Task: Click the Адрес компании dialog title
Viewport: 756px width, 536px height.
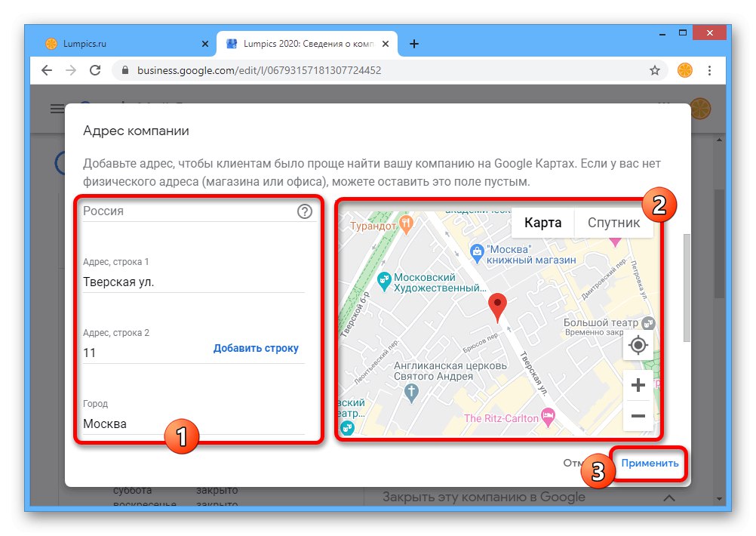Action: pyautogui.click(x=136, y=131)
